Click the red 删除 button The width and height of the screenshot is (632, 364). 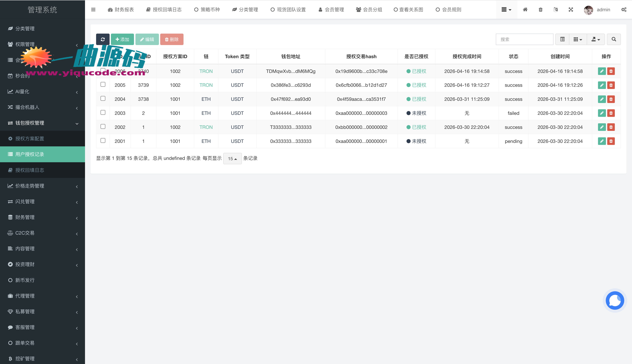coord(172,39)
